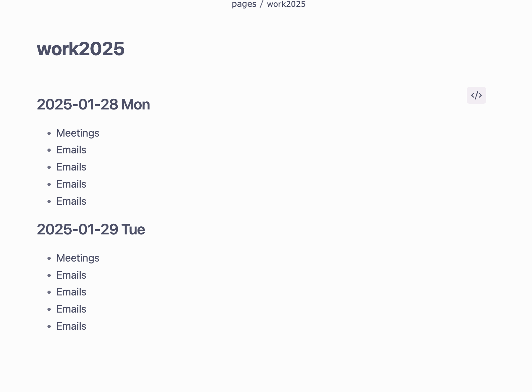The image size is (532, 392).
Task: Open the pages breadcrumb link
Action: tap(244, 4)
